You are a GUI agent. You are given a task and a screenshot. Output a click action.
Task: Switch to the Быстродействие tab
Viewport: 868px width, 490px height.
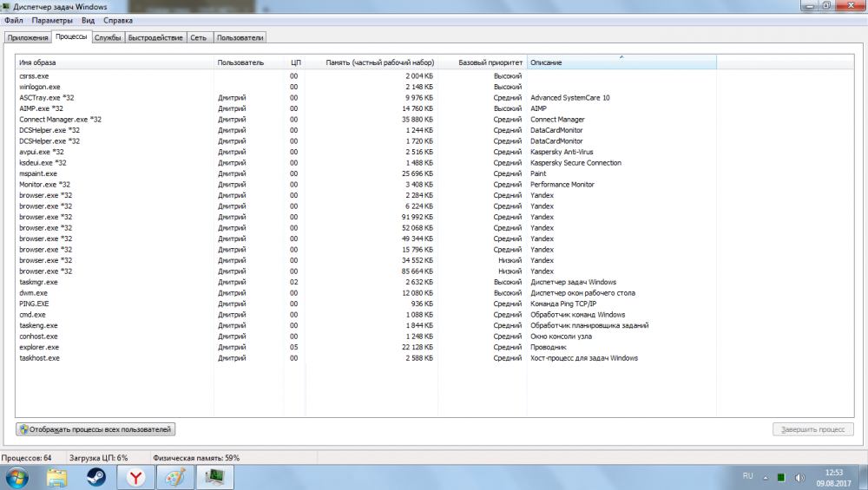pos(155,37)
